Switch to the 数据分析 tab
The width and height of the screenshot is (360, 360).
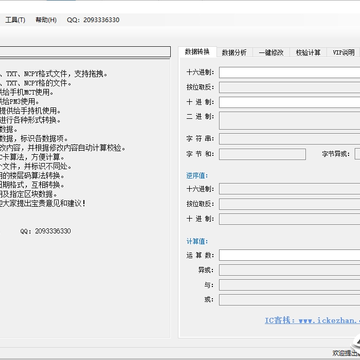tap(234, 52)
